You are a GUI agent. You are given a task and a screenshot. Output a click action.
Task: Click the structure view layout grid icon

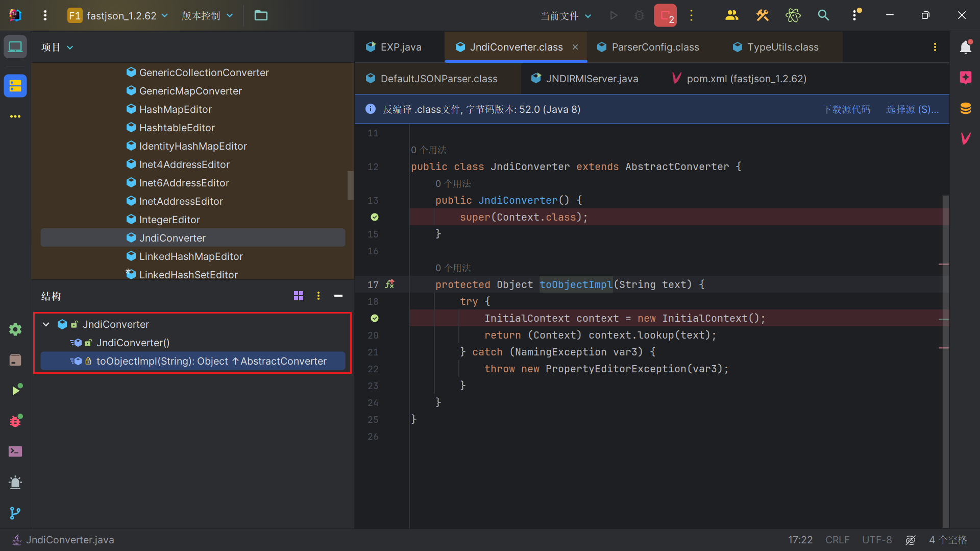coord(299,296)
